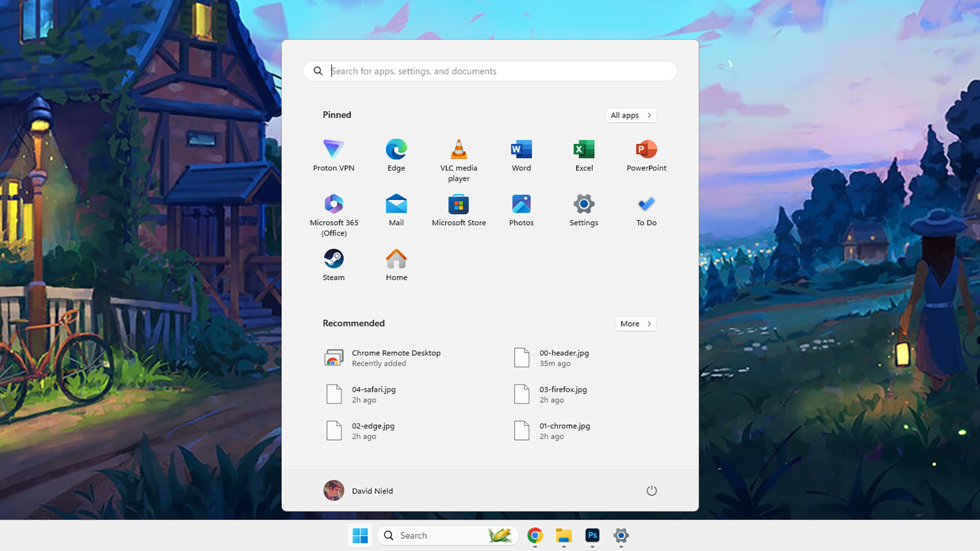Expand All apps list

[x=631, y=115]
